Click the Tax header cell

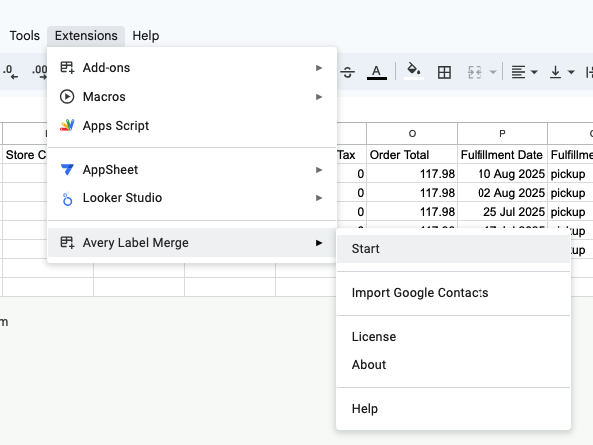click(351, 155)
